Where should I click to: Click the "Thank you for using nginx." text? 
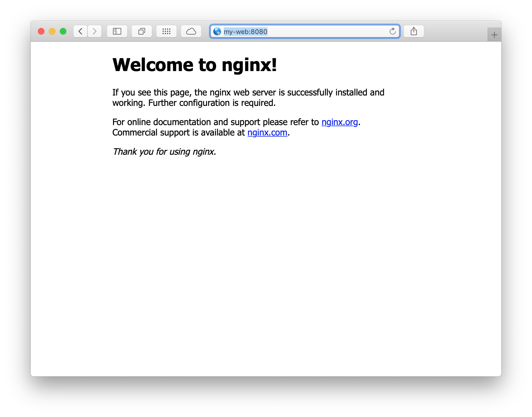pos(165,152)
